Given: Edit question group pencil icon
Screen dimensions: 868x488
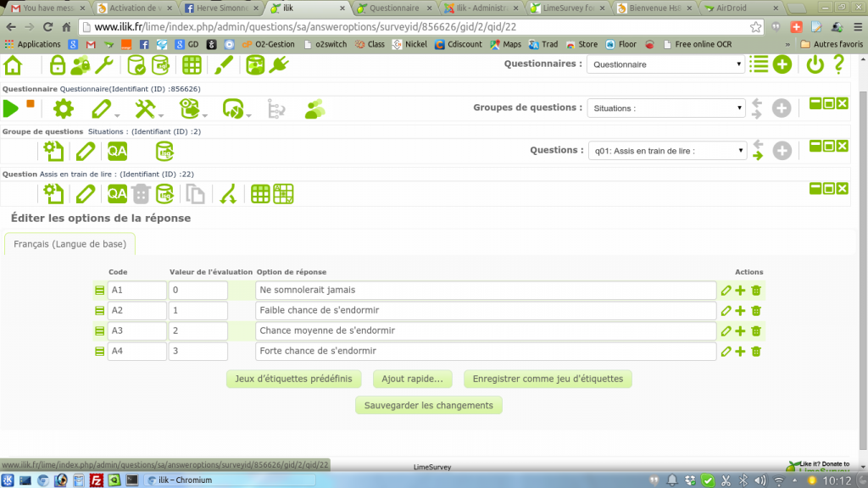Looking at the screenshot, I should coord(86,151).
